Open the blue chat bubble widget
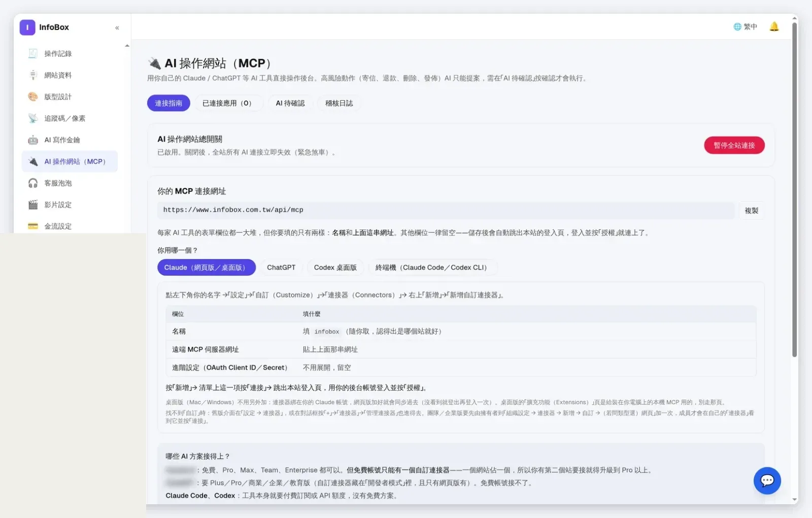The height and width of the screenshot is (518, 812). point(767,480)
